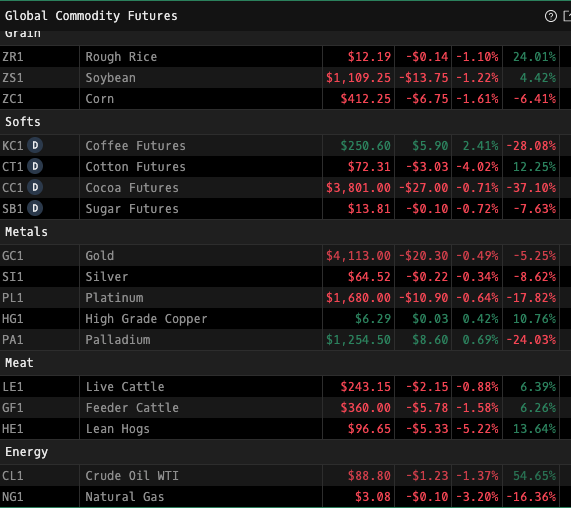Click Cotton change -4.02%
Viewport: 571px width, 508px height.
[x=477, y=167]
